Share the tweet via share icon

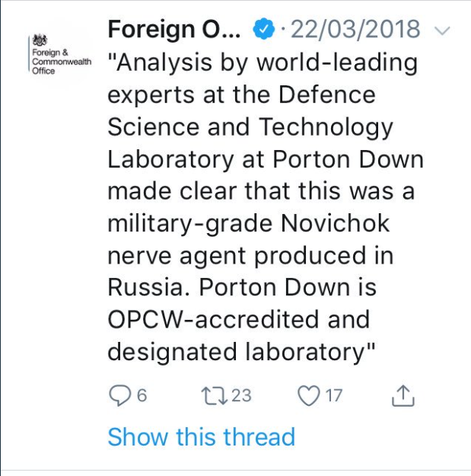coord(403,395)
